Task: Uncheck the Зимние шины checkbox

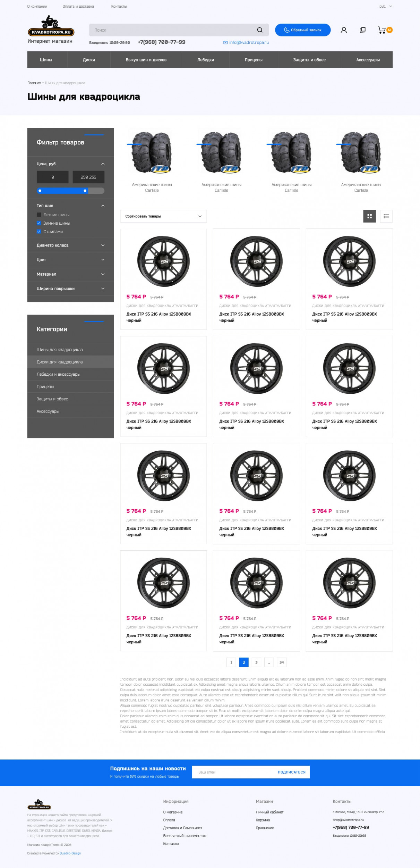Action: (x=39, y=223)
